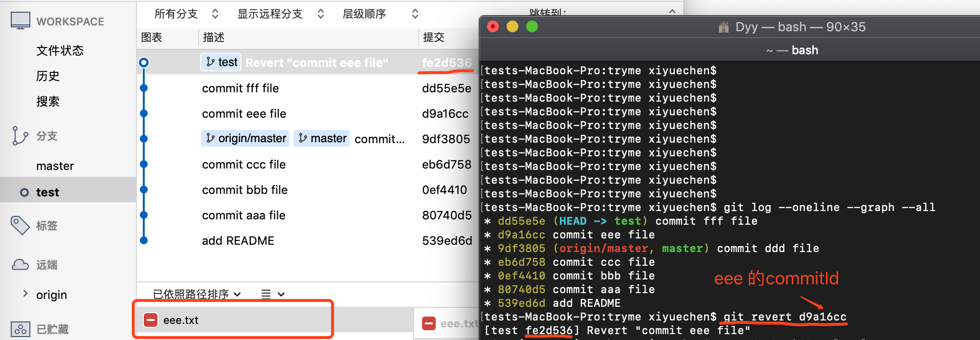Expand the origin remote in the sidebar
The width and height of the screenshot is (980, 340).
point(25,293)
